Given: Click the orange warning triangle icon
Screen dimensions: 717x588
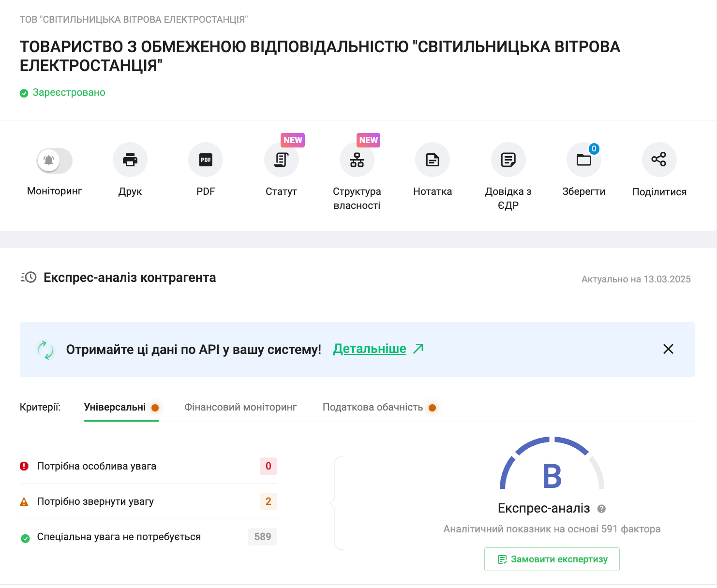Looking at the screenshot, I should 24,502.
